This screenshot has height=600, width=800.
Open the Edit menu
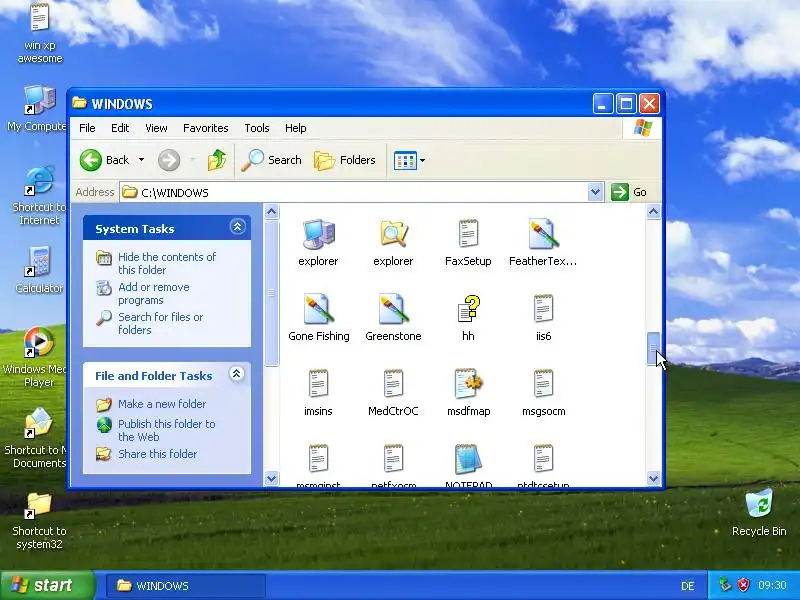[120, 128]
